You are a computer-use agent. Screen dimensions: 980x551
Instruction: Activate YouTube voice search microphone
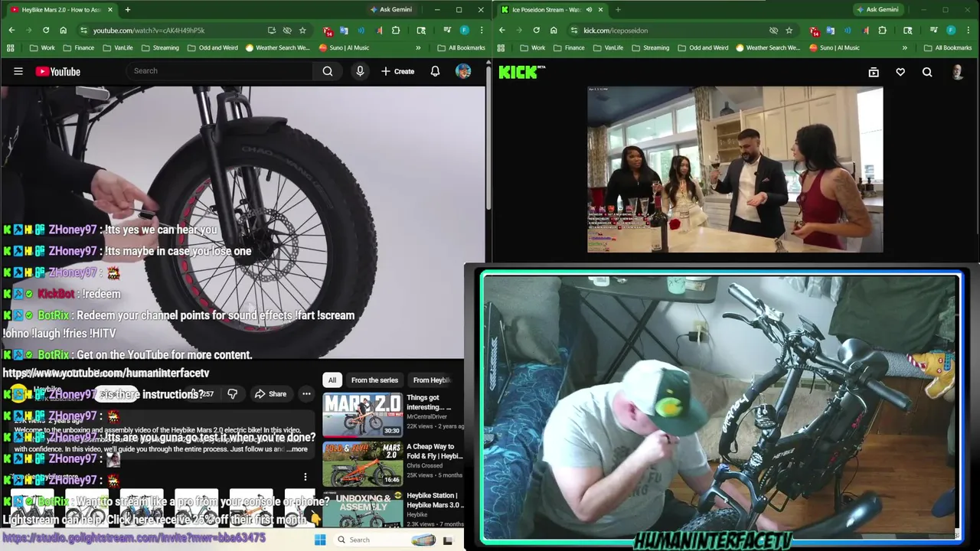coord(360,71)
